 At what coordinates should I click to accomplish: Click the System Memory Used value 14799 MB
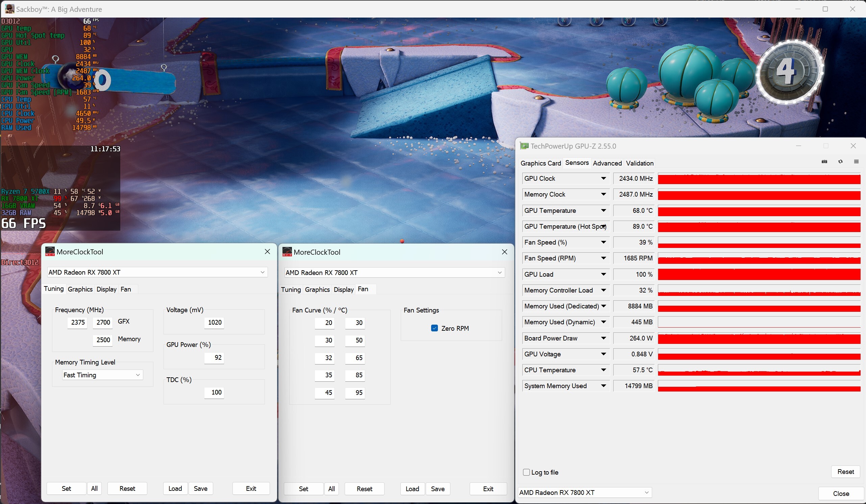[634, 386]
